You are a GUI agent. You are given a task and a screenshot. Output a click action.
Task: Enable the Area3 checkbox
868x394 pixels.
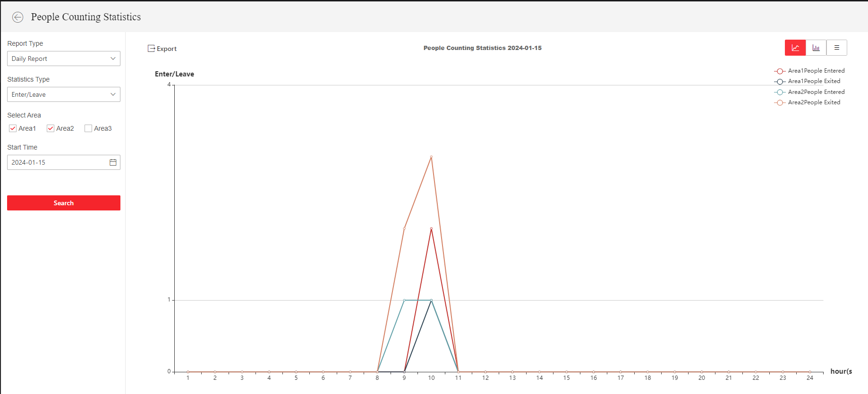(x=88, y=128)
